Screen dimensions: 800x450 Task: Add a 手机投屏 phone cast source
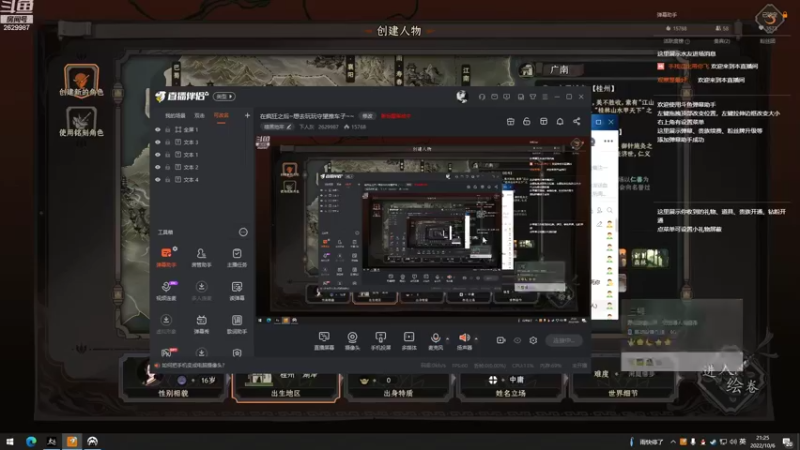[381, 340]
